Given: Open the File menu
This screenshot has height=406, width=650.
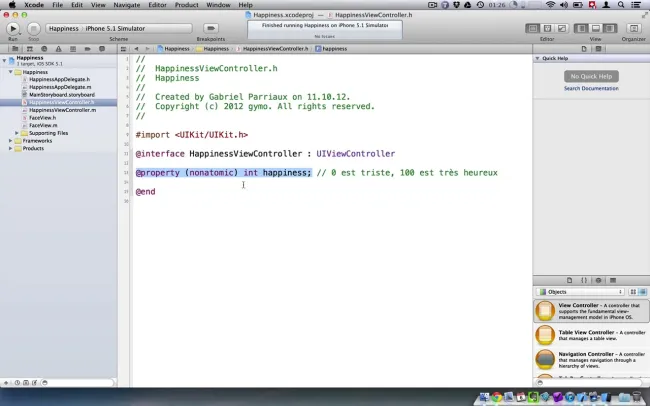Looking at the screenshot, I should [58, 5].
